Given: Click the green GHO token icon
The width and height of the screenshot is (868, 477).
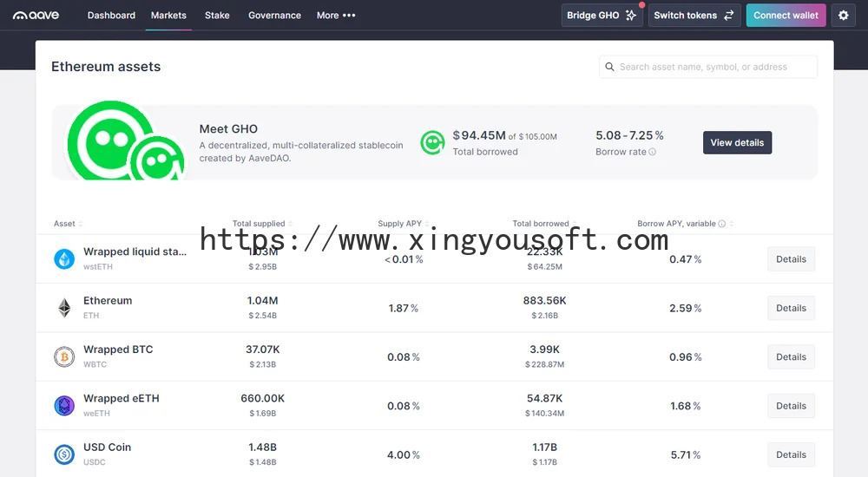Looking at the screenshot, I should pyautogui.click(x=432, y=143).
